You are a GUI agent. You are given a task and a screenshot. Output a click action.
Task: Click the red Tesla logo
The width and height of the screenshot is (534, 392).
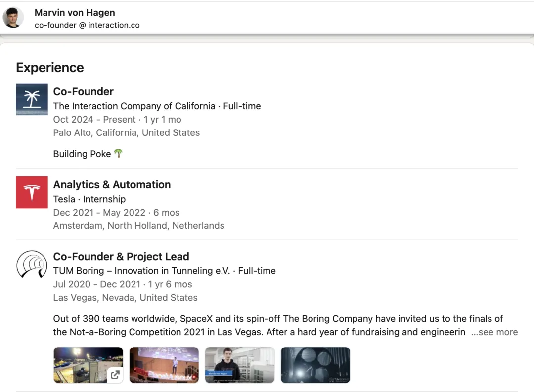click(x=32, y=192)
